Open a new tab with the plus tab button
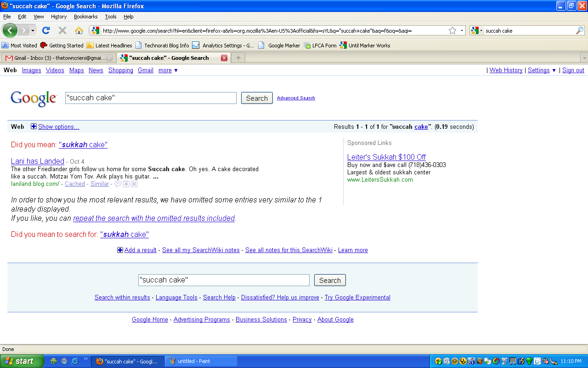This screenshot has width=588, height=368. point(238,58)
